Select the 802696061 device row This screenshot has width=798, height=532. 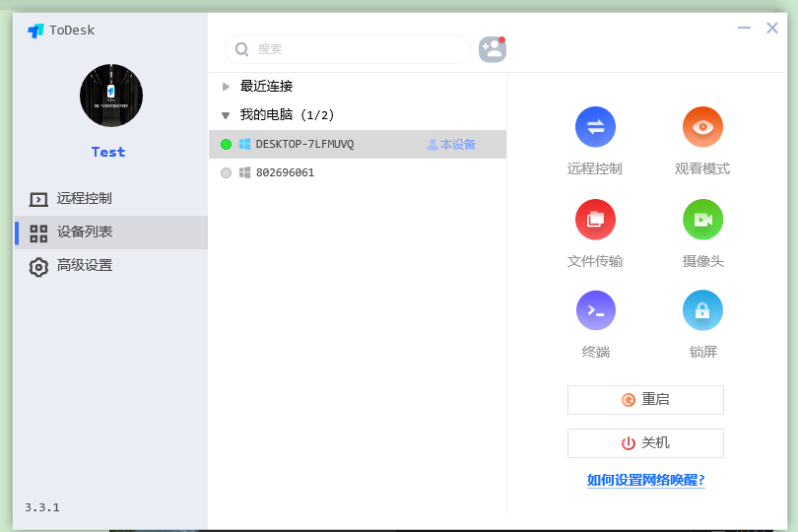click(358, 172)
